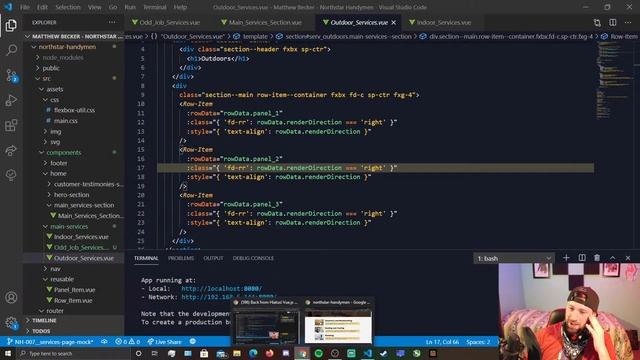The image size is (640, 360).
Task: Click the VS Code taskbar icon
Action: [x=367, y=353]
